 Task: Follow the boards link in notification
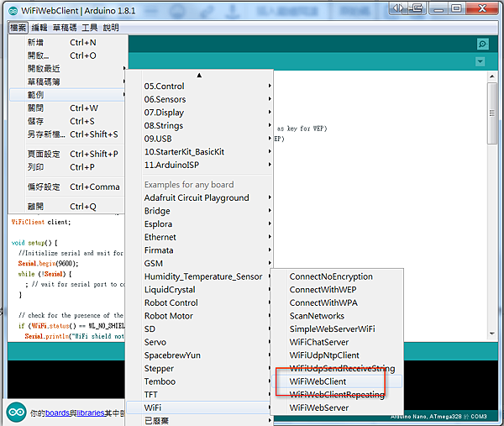pyautogui.click(x=57, y=413)
